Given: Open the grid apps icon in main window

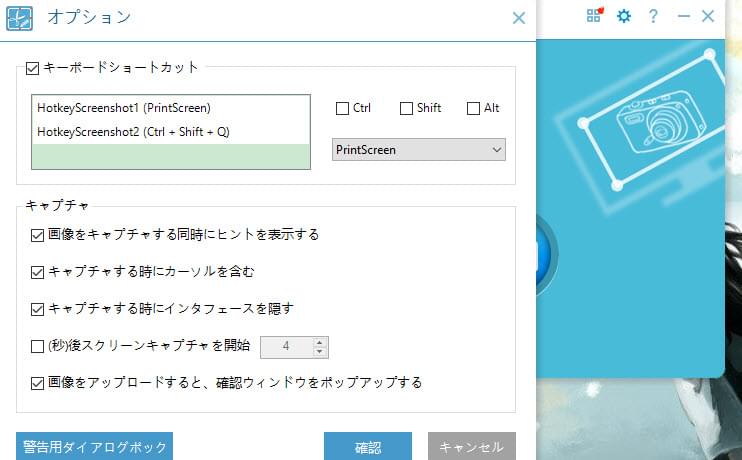Looking at the screenshot, I should coord(594,16).
